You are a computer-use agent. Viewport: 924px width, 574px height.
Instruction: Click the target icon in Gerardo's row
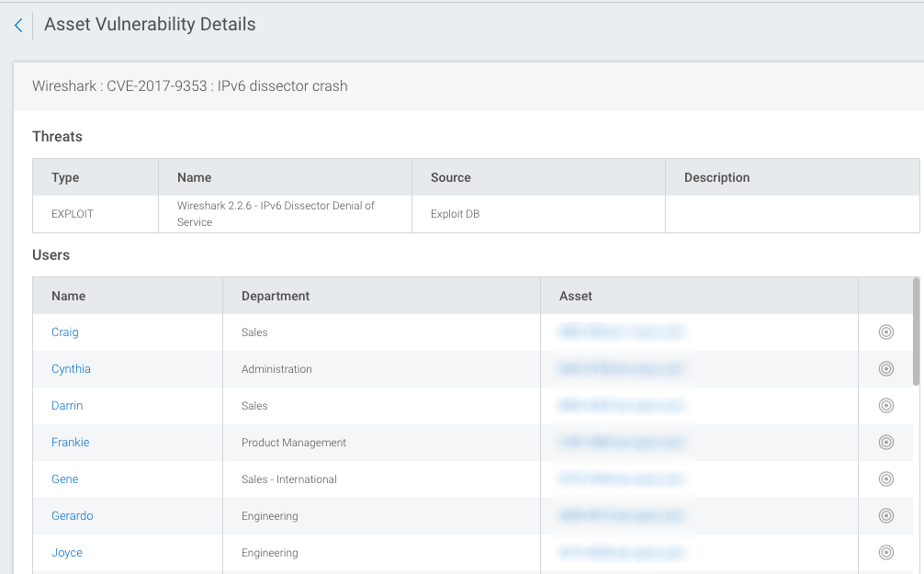click(x=885, y=516)
